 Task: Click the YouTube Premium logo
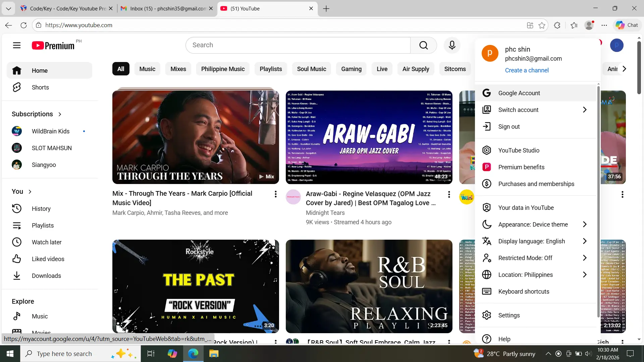click(53, 46)
